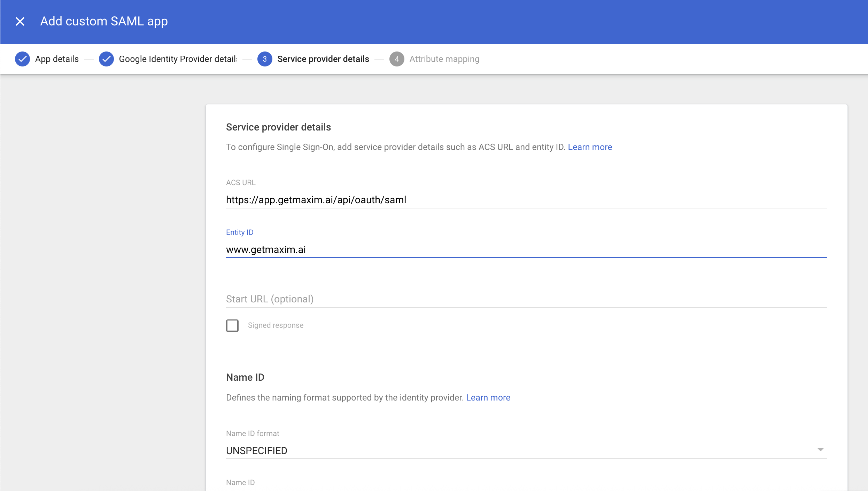Enable the Signed response checkbox
868x491 pixels.
[x=232, y=325]
